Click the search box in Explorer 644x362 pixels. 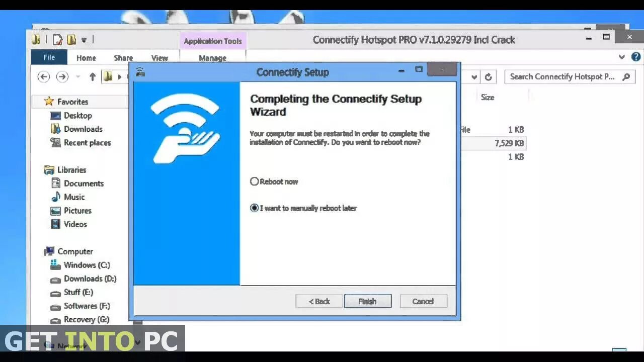point(570,76)
